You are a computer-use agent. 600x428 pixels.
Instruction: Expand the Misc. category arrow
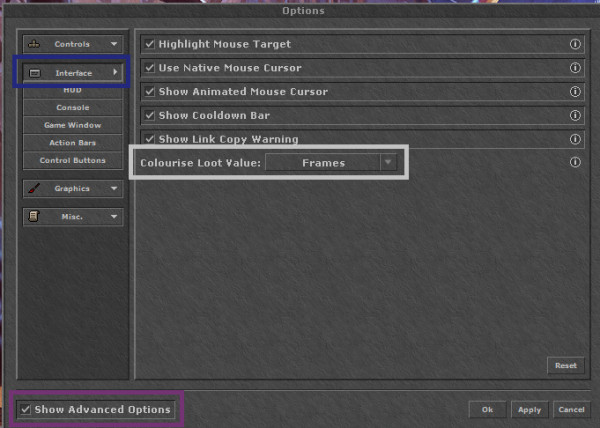(114, 216)
